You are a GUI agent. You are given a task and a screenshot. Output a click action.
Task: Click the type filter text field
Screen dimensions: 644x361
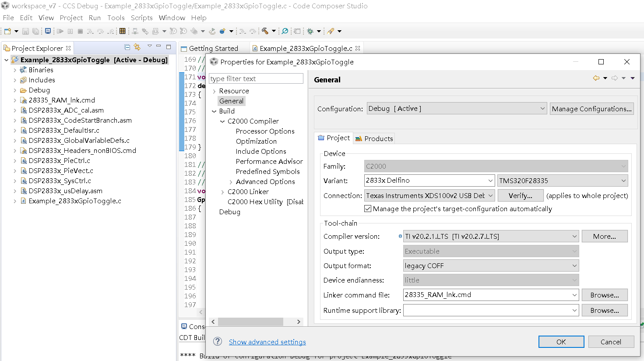[x=256, y=78]
